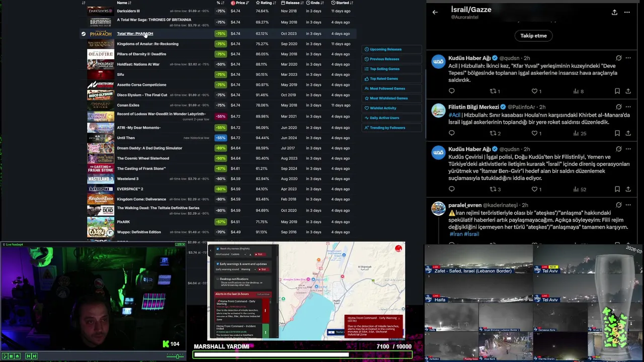Screen dimensions: 644x362
Task: Open the Early warning sound dropdown
Action: click(x=248, y=269)
